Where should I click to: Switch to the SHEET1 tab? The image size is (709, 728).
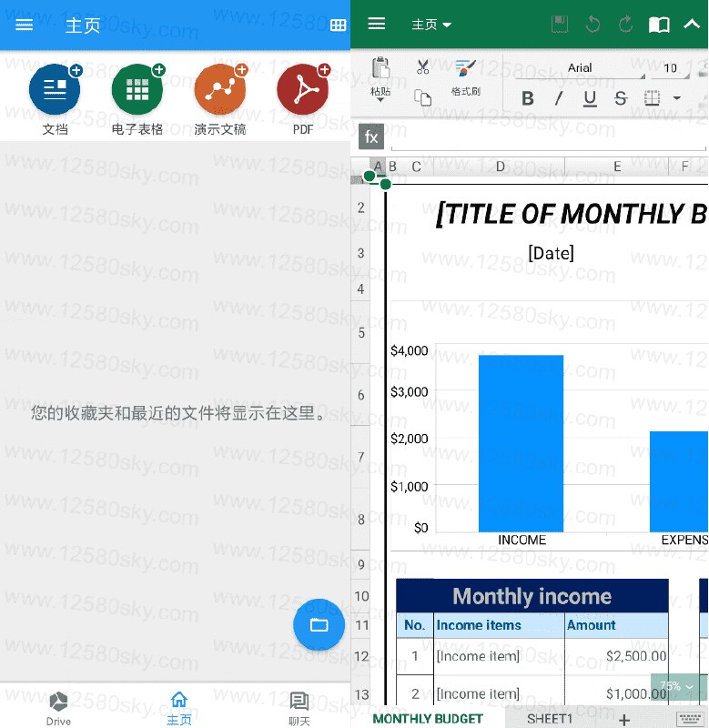point(550,719)
